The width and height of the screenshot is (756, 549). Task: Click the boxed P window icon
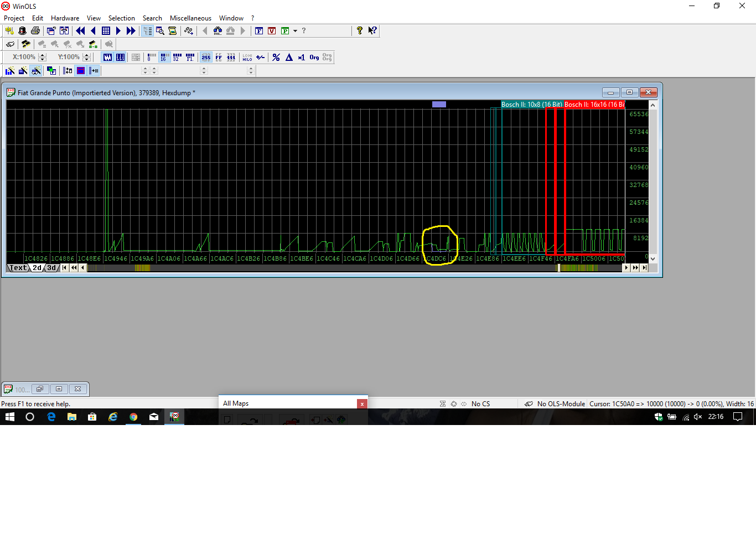(x=285, y=31)
